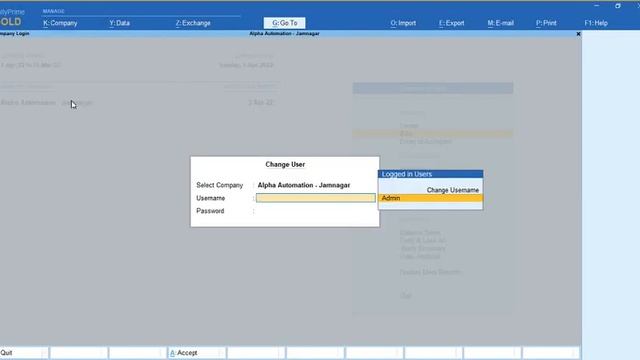Image resolution: width=640 pixels, height=360 pixels.
Task: Open the Y: Data menu
Action: [120, 23]
